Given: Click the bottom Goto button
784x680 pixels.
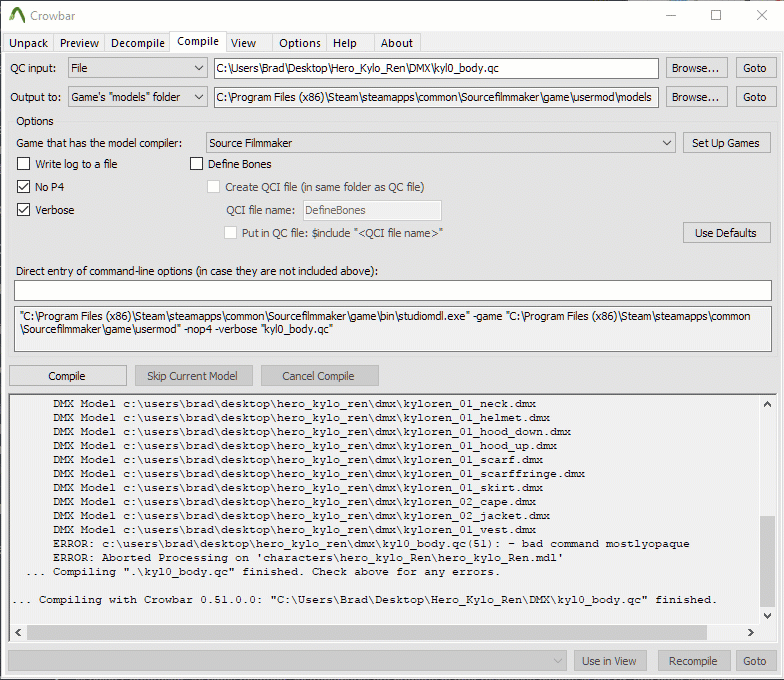Looking at the screenshot, I should pos(754,661).
